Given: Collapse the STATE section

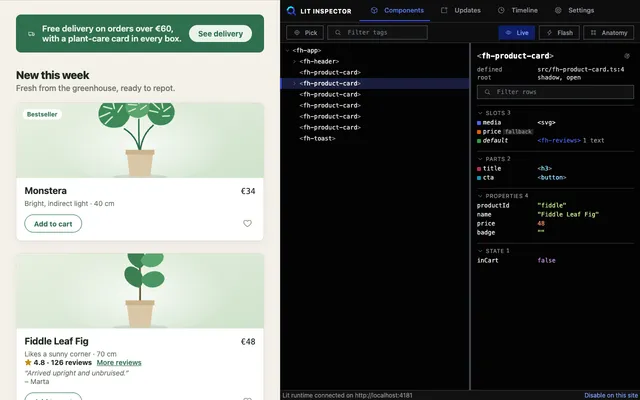Looking at the screenshot, I should click(480, 251).
